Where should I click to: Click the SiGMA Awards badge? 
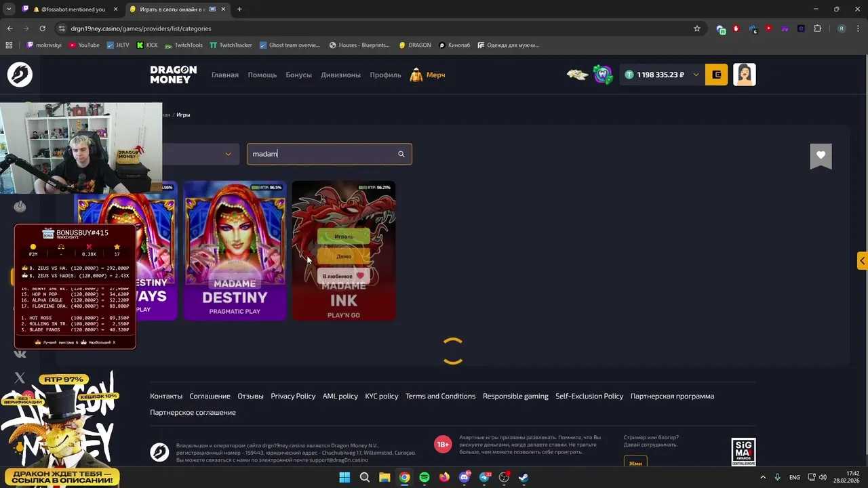[x=744, y=452]
